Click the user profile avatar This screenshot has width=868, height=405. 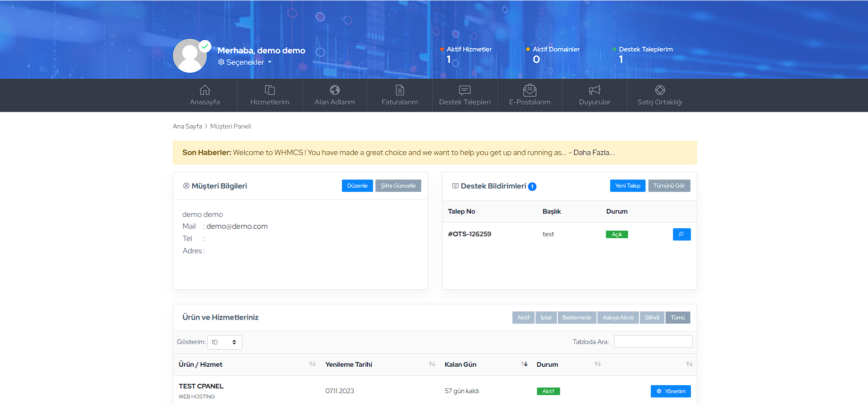click(190, 56)
